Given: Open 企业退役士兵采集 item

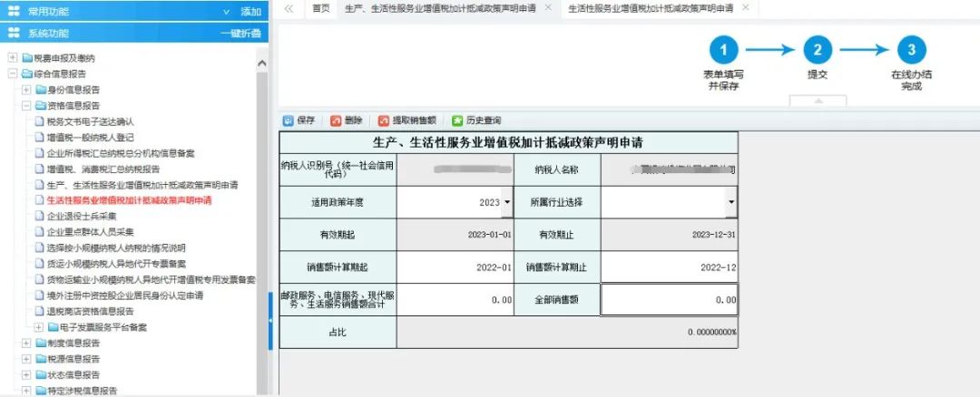Looking at the screenshot, I should tap(82, 217).
